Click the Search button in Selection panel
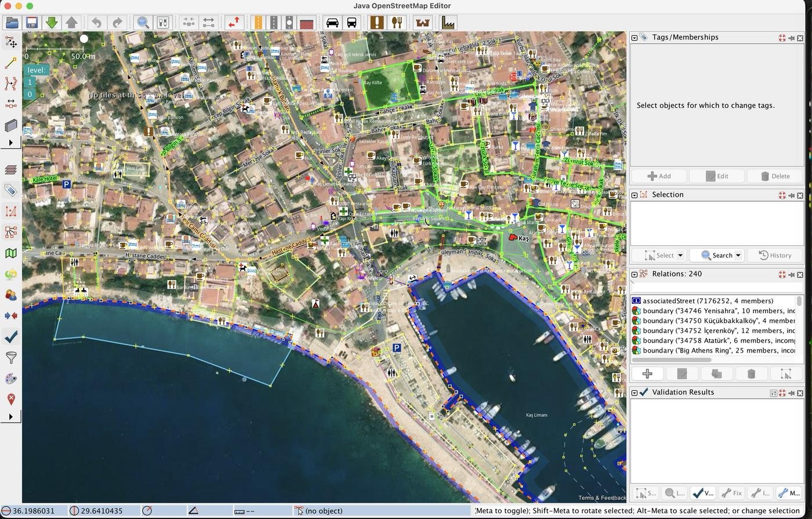 [x=717, y=255]
